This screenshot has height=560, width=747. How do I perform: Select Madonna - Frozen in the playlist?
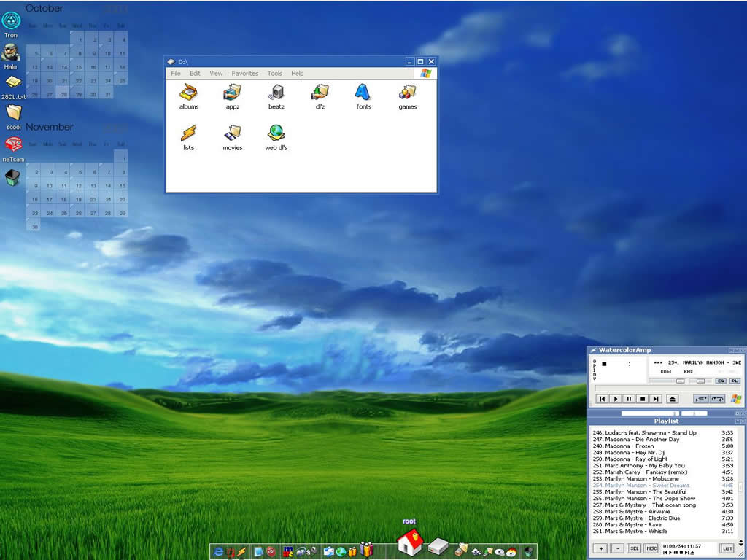624,446
